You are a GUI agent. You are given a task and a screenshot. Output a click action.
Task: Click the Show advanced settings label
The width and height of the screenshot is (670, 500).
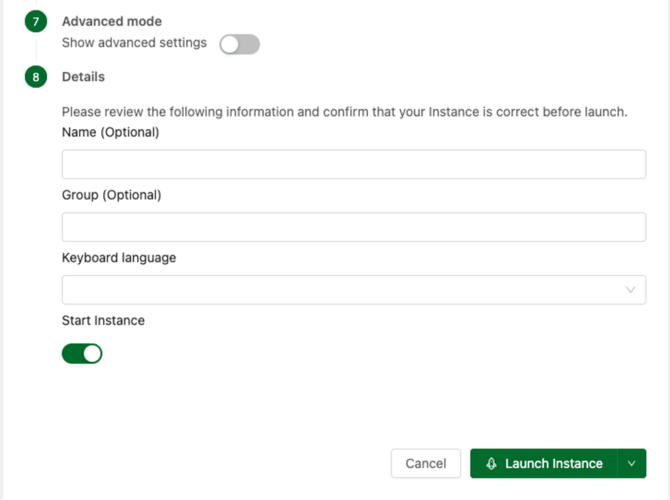coord(134,43)
